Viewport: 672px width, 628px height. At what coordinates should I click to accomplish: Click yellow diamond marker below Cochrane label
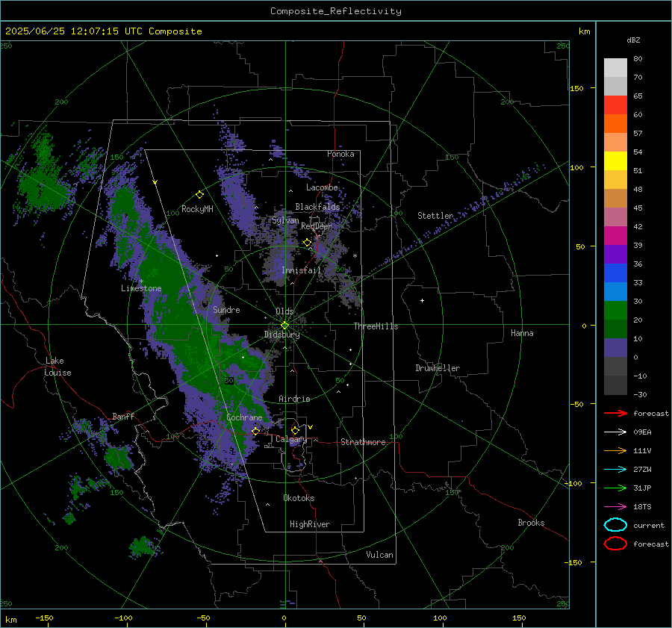point(256,431)
